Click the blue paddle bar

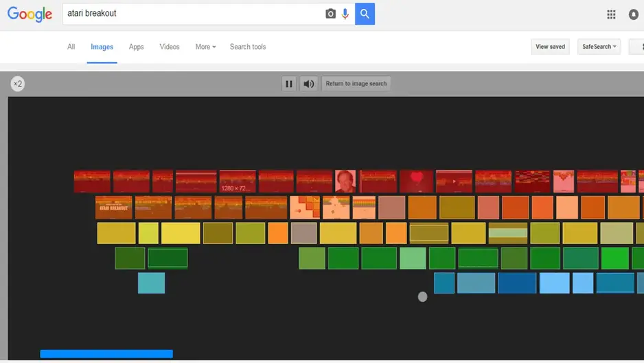[x=106, y=354]
